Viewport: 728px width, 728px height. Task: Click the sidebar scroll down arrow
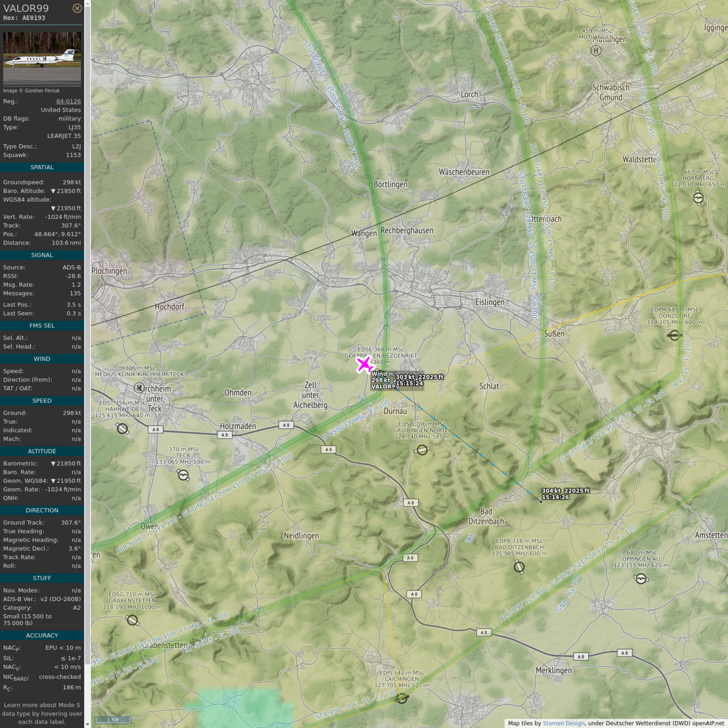87,724
